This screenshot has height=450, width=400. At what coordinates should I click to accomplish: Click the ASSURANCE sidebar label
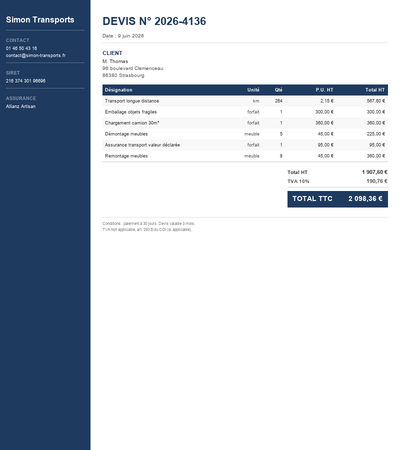click(21, 98)
